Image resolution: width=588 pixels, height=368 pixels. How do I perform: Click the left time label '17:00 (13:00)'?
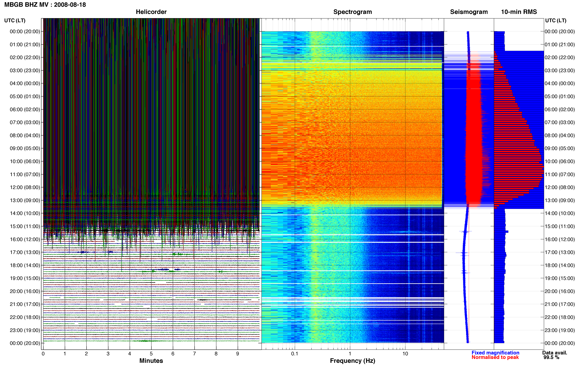pyautogui.click(x=25, y=252)
